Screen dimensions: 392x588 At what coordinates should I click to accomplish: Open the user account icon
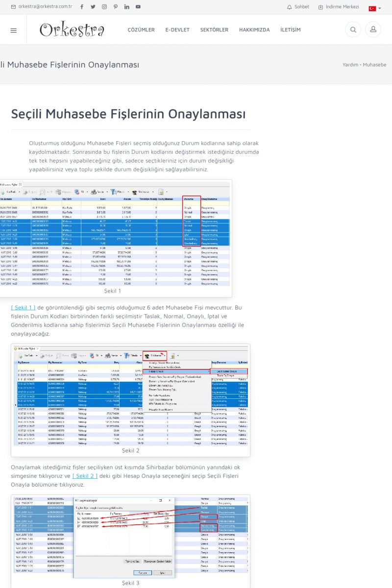373,30
